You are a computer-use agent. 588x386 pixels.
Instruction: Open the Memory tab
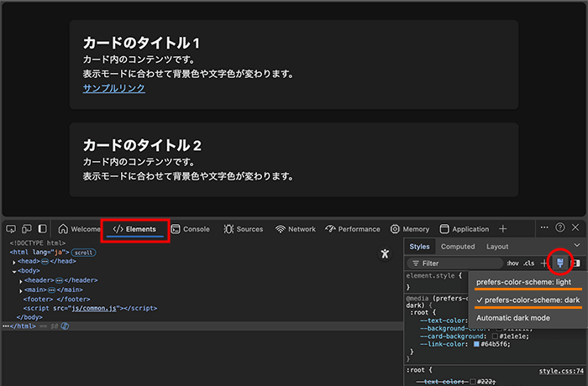[x=410, y=229]
